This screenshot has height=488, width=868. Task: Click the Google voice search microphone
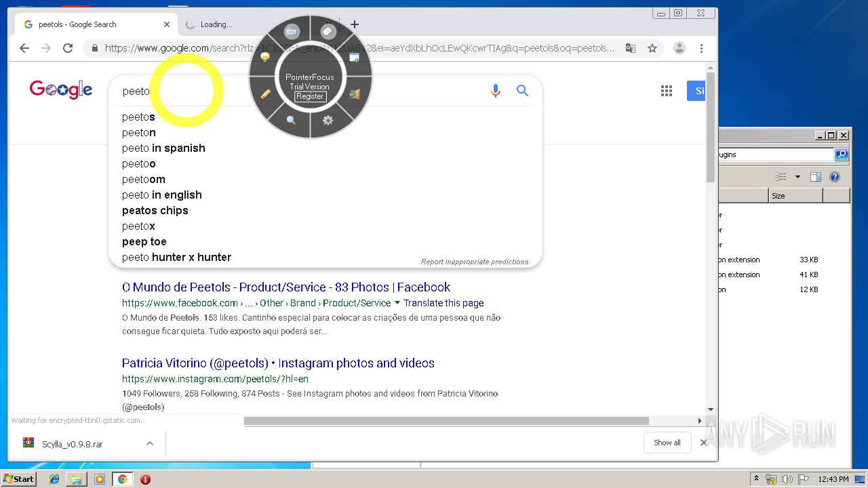point(496,91)
